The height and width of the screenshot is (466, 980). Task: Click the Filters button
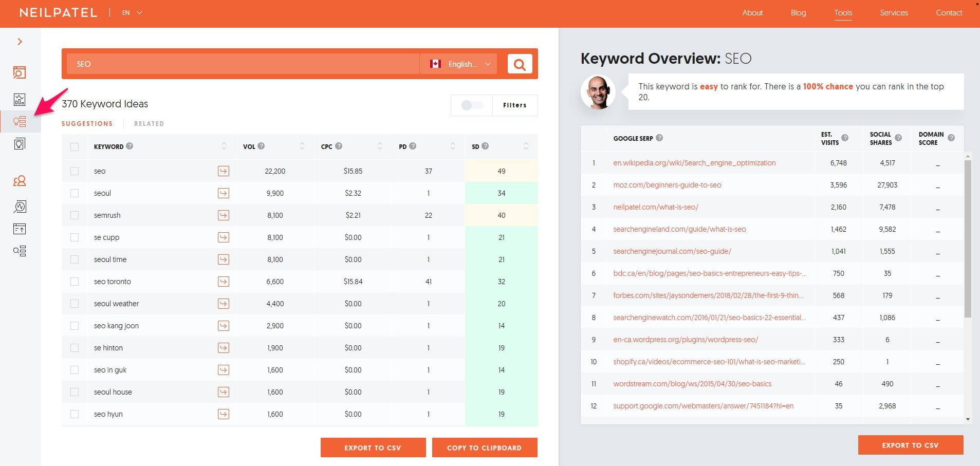(515, 105)
